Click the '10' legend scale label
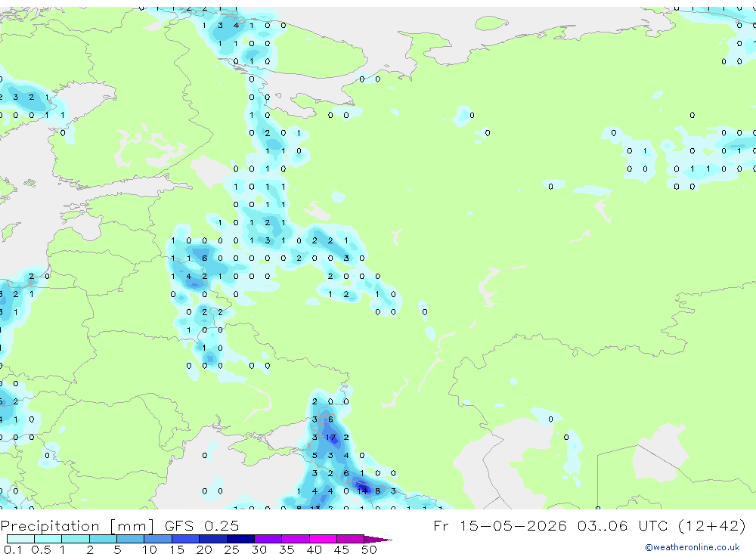This screenshot has width=756, height=554. (149, 549)
